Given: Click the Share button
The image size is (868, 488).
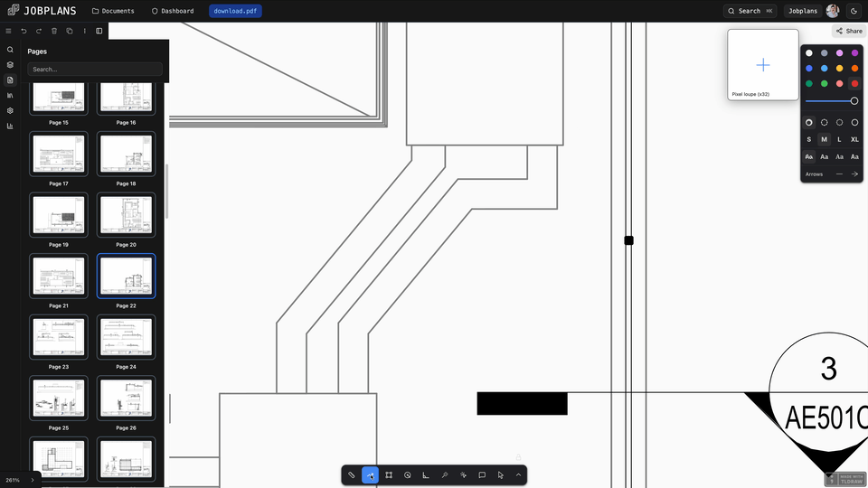Looking at the screenshot, I should [x=849, y=31].
